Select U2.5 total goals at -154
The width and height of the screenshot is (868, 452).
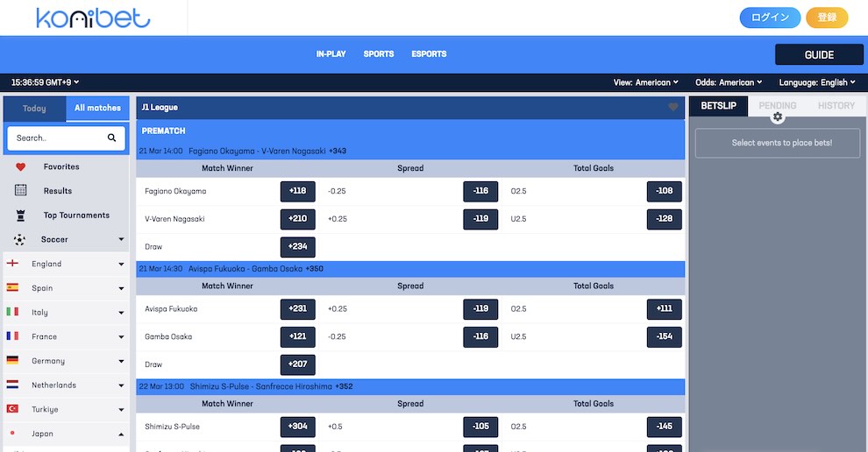pyautogui.click(x=665, y=337)
